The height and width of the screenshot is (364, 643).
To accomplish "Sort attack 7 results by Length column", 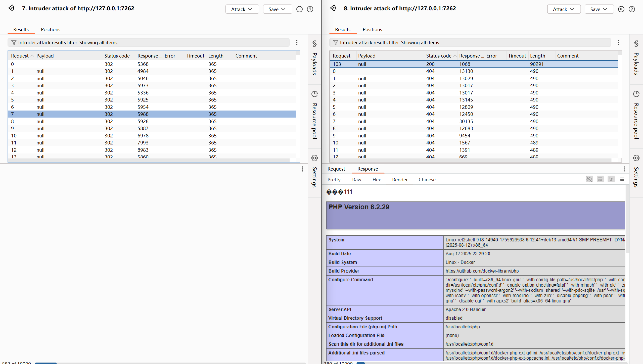I will click(x=216, y=56).
